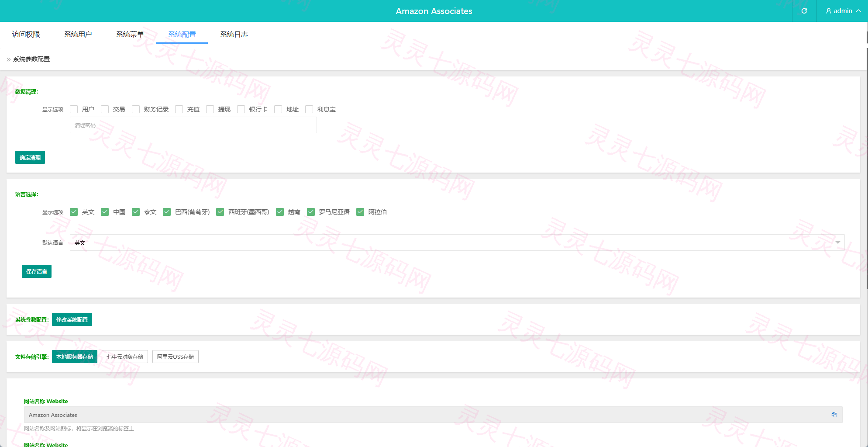The height and width of the screenshot is (447, 868).
Task: Select 七牛云对象存储 storage engine
Action: point(125,357)
